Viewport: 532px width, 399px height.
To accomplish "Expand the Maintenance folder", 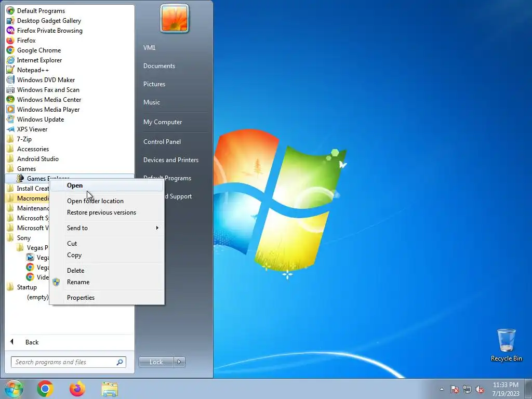I will tap(28, 208).
